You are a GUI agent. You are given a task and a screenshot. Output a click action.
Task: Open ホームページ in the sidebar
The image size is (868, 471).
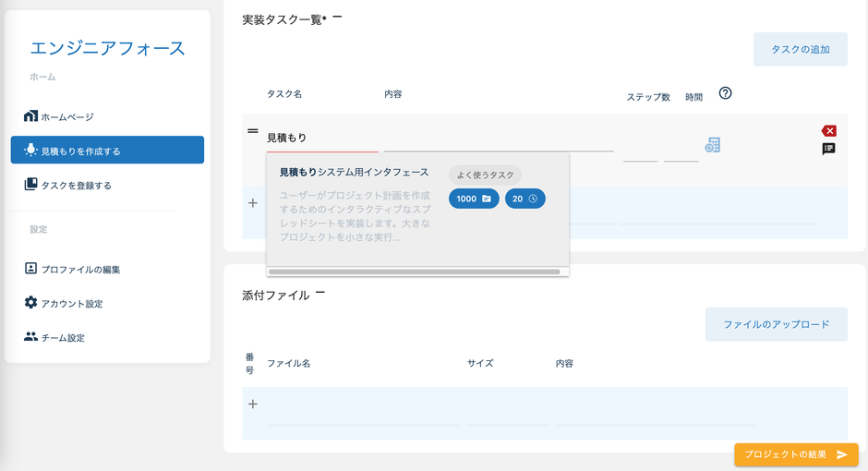point(66,117)
